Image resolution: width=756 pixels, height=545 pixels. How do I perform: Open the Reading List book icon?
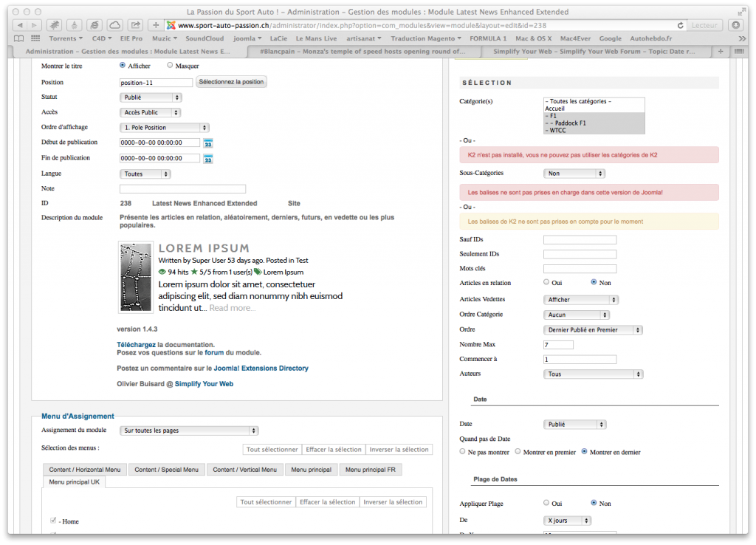click(x=18, y=38)
